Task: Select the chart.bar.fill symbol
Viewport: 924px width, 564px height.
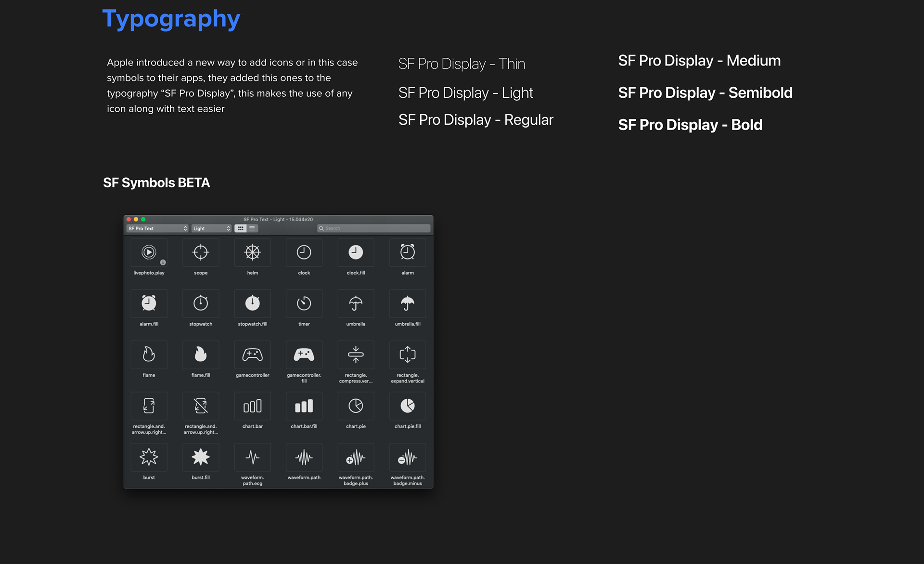Action: [304, 406]
